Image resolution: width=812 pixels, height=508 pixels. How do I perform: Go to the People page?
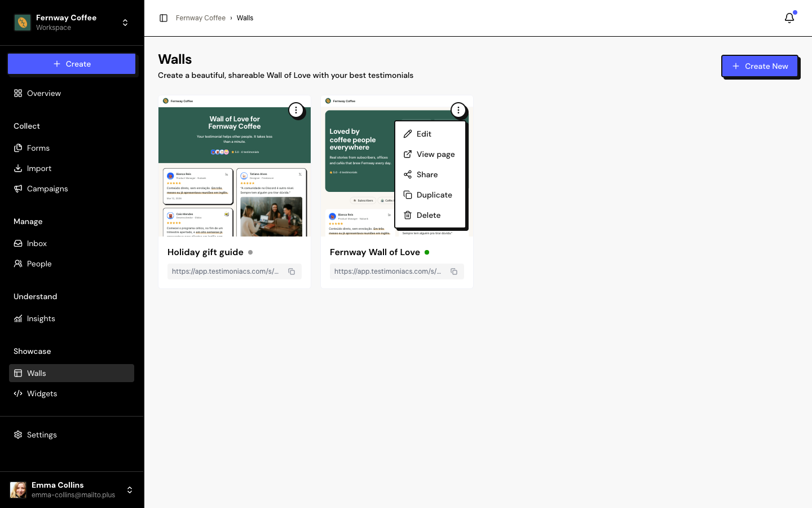pyautogui.click(x=72, y=264)
